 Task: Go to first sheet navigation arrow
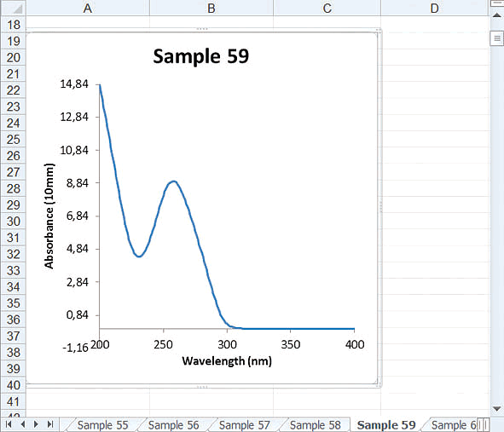[x=9, y=424]
